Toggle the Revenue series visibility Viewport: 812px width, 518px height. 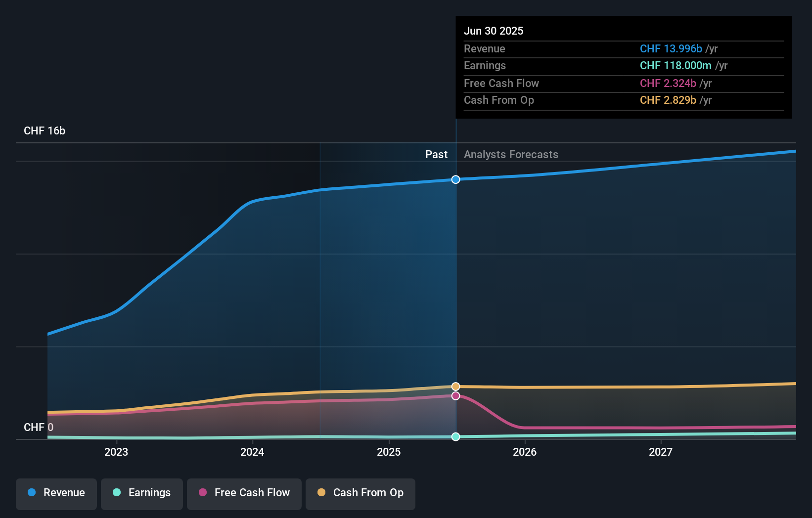tap(56, 494)
